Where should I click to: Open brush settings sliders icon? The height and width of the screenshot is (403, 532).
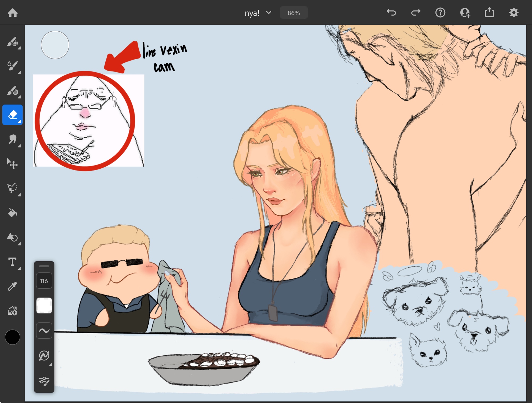pyautogui.click(x=44, y=381)
